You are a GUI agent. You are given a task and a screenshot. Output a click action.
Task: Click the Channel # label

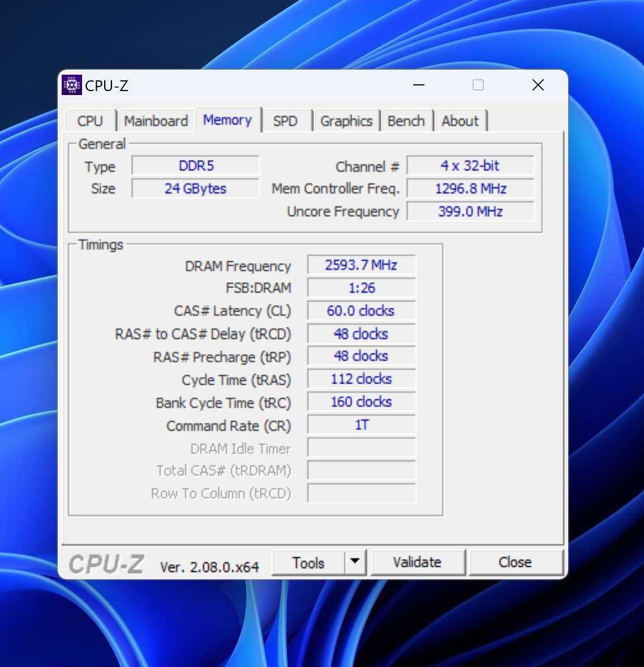[367, 167]
